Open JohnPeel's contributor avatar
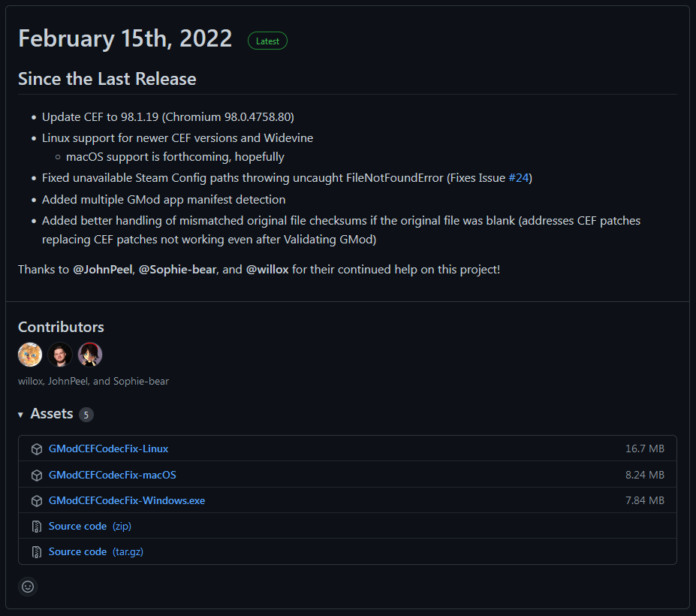This screenshot has height=616, width=696. 60,355
